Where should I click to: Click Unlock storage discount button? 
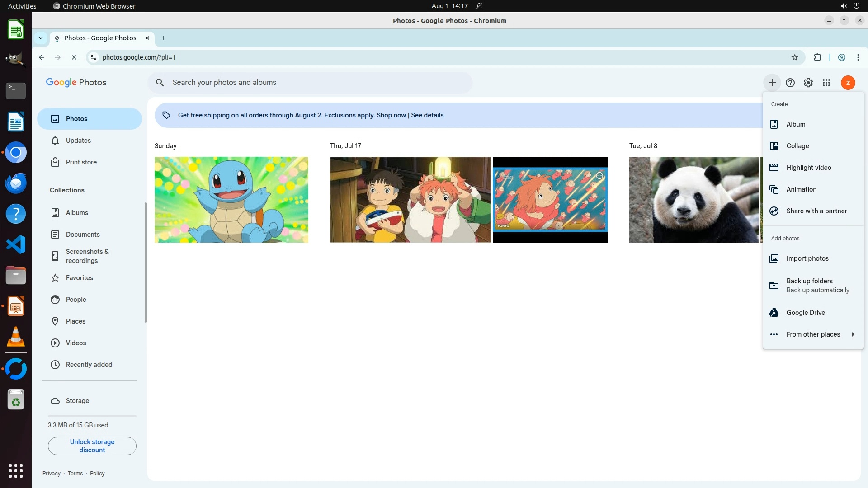pyautogui.click(x=92, y=446)
